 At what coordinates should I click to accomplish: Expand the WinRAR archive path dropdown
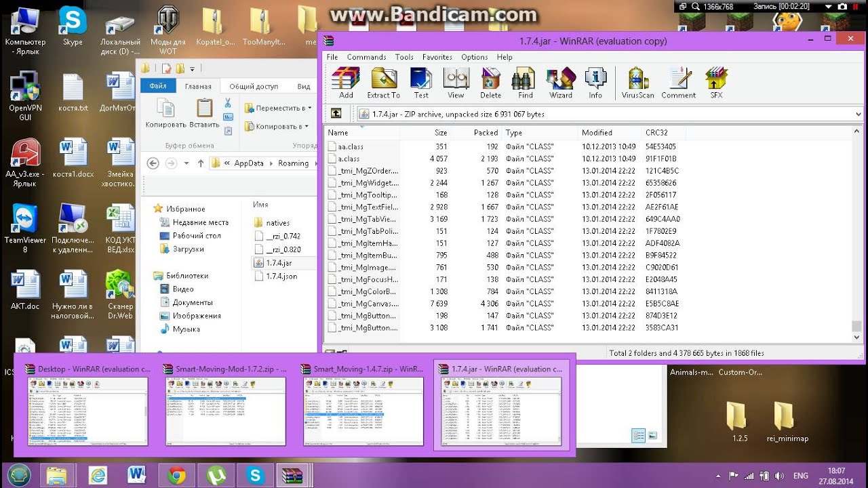(859, 115)
